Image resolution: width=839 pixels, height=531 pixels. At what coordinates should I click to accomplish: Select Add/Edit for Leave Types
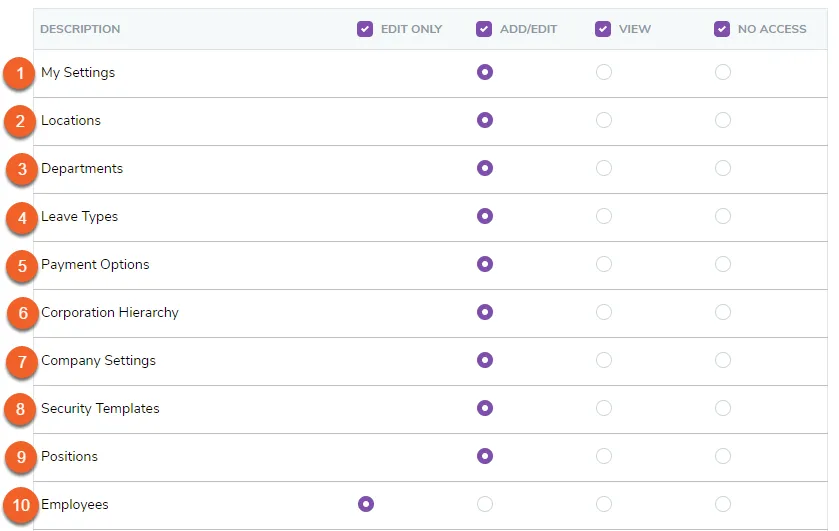click(485, 216)
